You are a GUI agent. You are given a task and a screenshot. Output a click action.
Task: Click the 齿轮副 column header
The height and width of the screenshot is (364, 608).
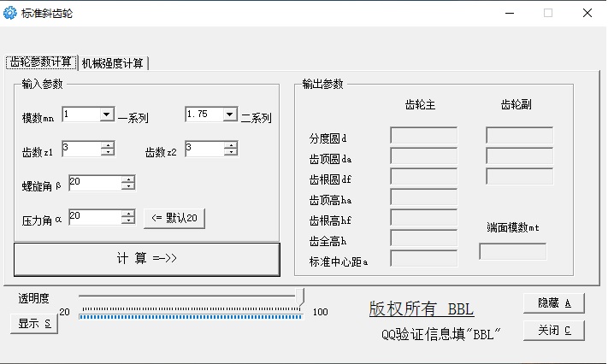click(516, 104)
